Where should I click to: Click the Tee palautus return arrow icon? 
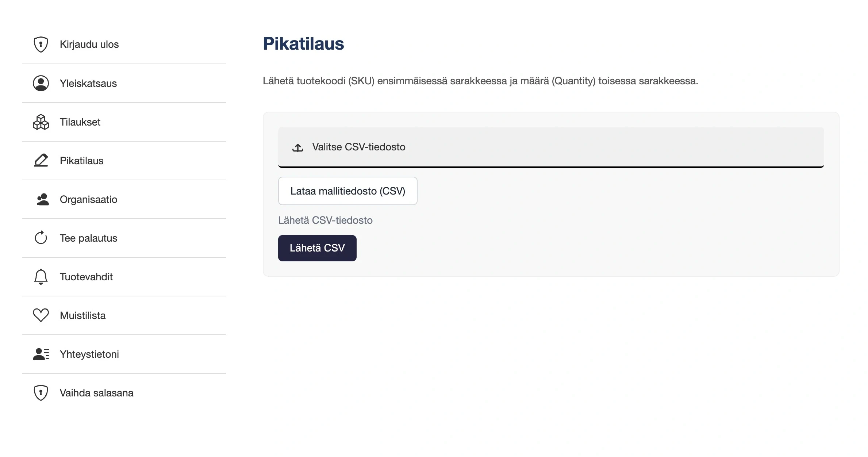click(x=41, y=238)
